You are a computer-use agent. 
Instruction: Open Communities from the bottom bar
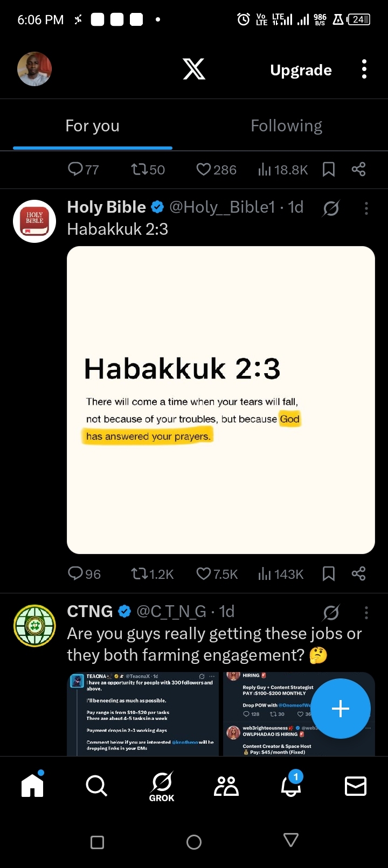click(x=226, y=786)
